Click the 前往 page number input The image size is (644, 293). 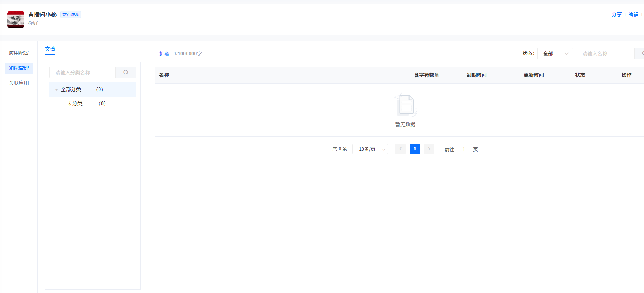[x=464, y=149]
